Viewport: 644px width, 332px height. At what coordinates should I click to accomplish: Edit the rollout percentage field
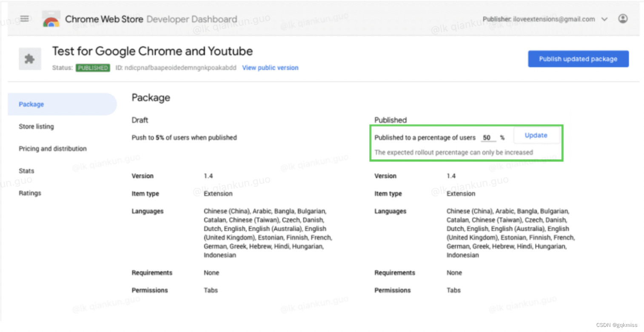point(488,137)
